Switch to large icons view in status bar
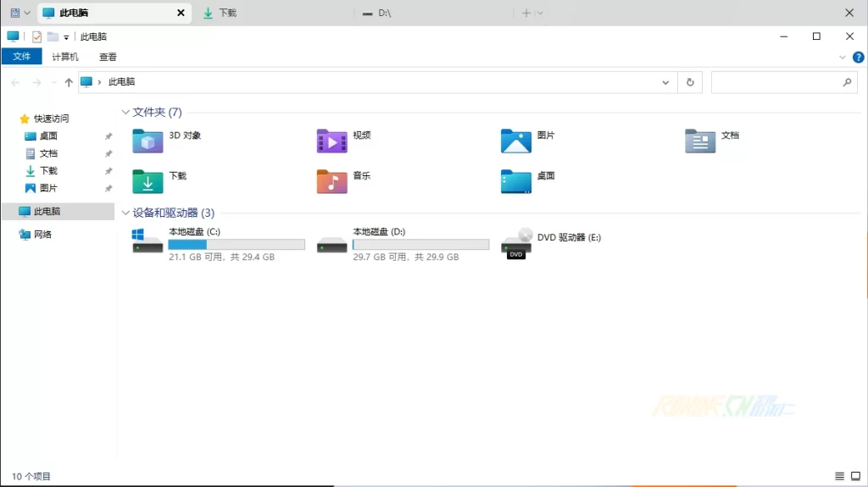This screenshot has width=868, height=487. [855, 477]
